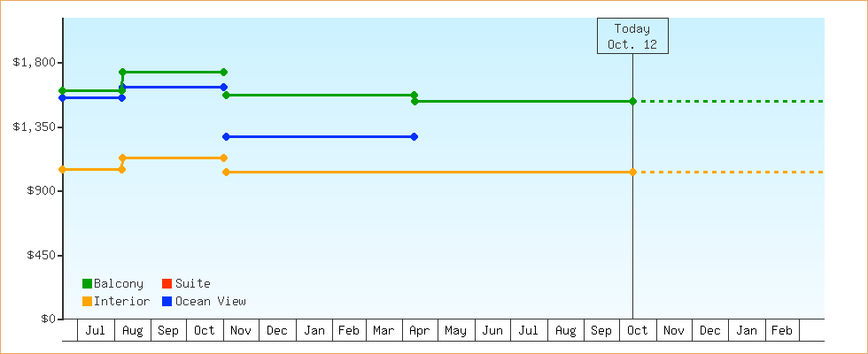Select the Jun month label

click(492, 331)
